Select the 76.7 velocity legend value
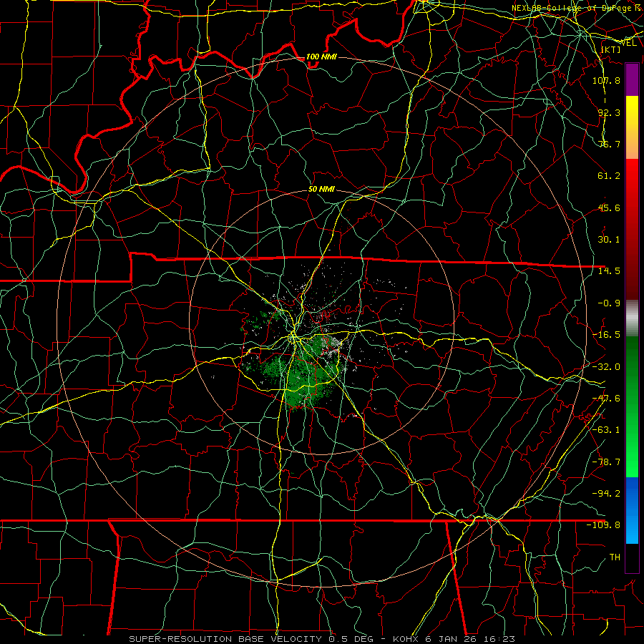The height and width of the screenshot is (644, 644). click(x=609, y=144)
